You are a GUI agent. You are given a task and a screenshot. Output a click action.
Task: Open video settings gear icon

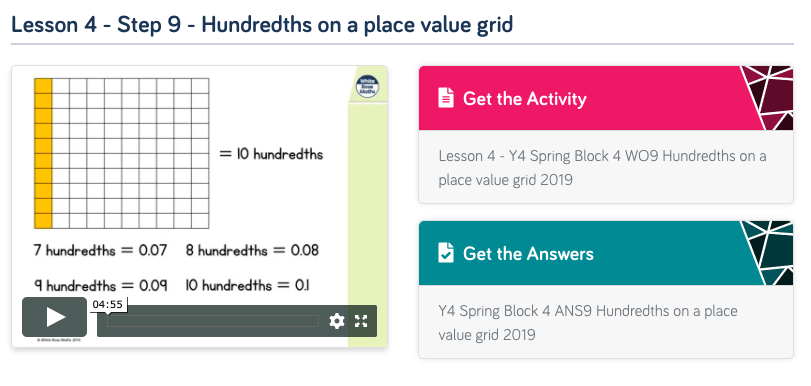click(337, 321)
